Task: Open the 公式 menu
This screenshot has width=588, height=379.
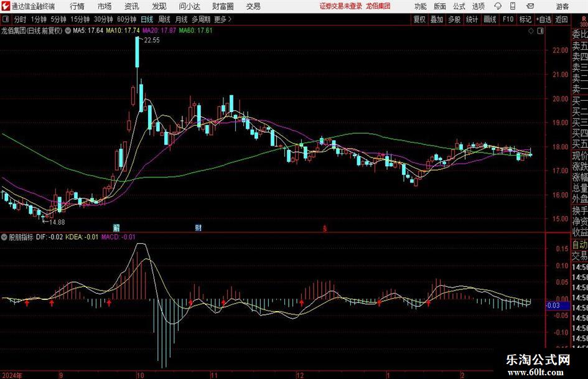Action: point(459,6)
